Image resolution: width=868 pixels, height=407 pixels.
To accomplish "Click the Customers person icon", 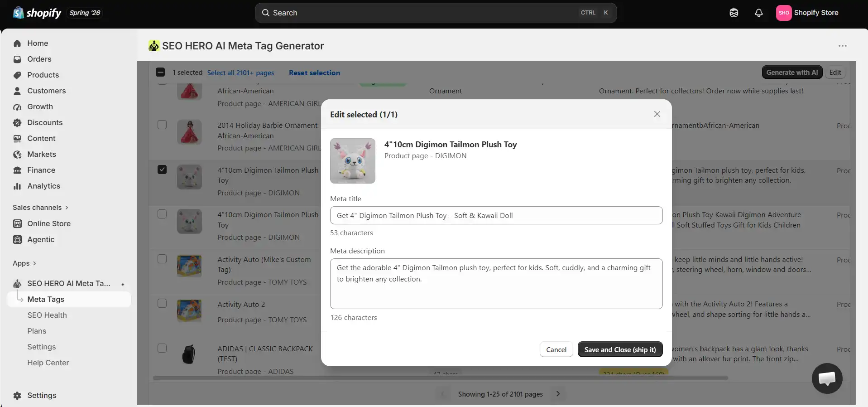I will [x=17, y=91].
